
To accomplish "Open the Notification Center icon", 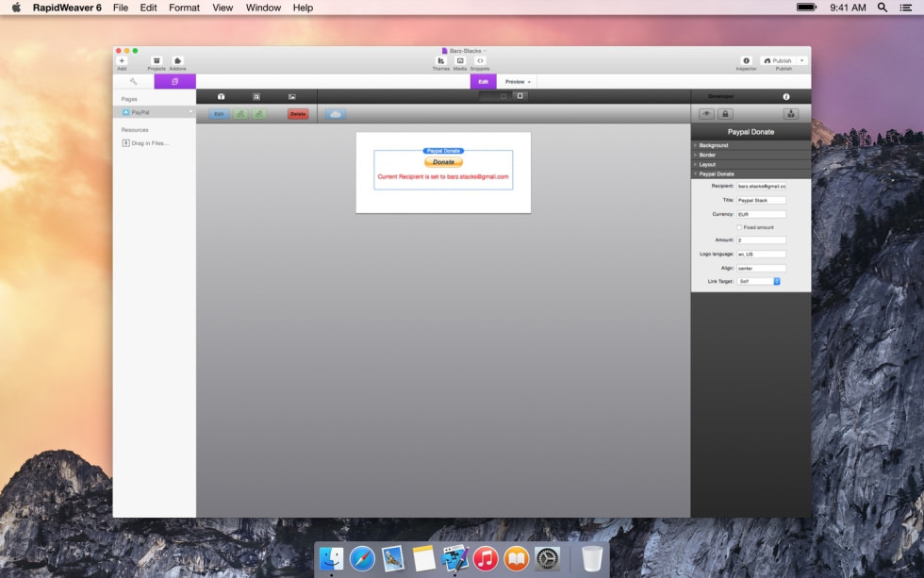I will (x=906, y=8).
